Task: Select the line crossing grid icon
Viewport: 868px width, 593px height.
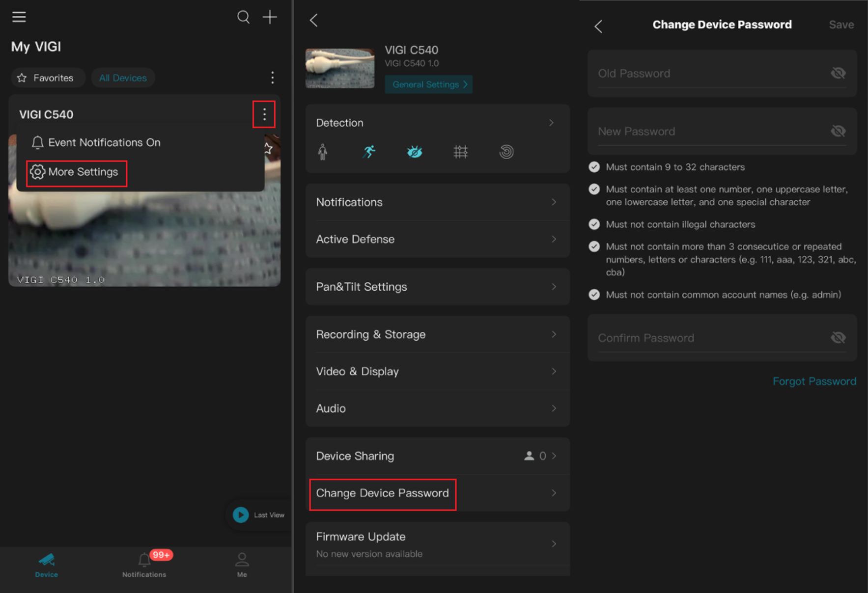Action: tap(460, 152)
